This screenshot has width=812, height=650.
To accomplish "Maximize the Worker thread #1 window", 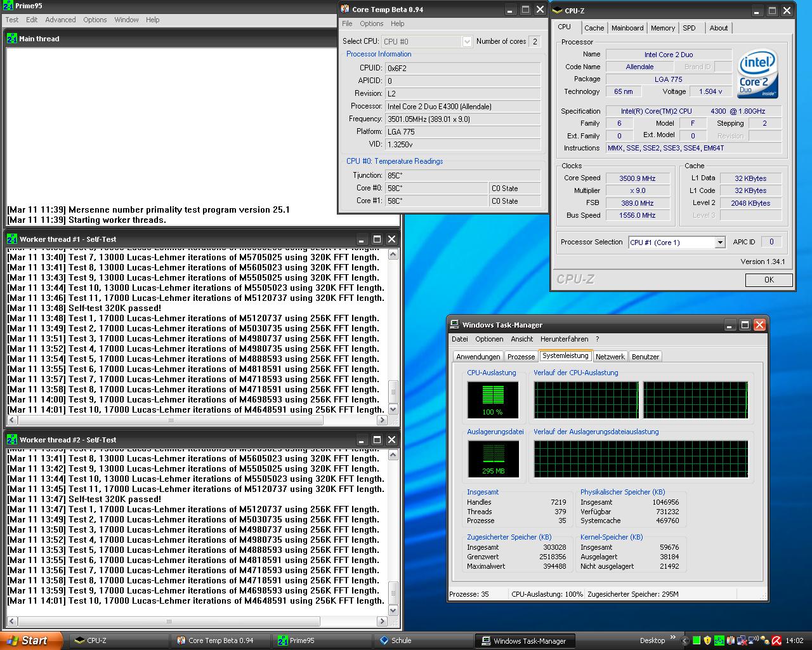I will coord(377,239).
